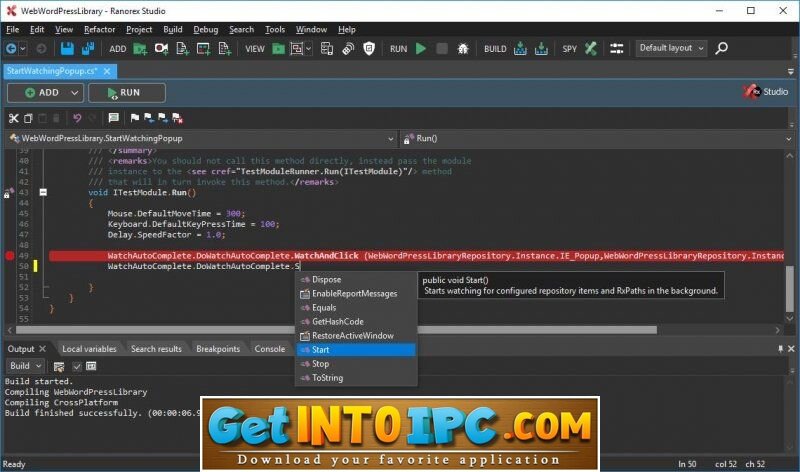Image resolution: width=800 pixels, height=472 pixels.
Task: Select Dispose in the autocomplete list
Action: [x=356, y=280]
